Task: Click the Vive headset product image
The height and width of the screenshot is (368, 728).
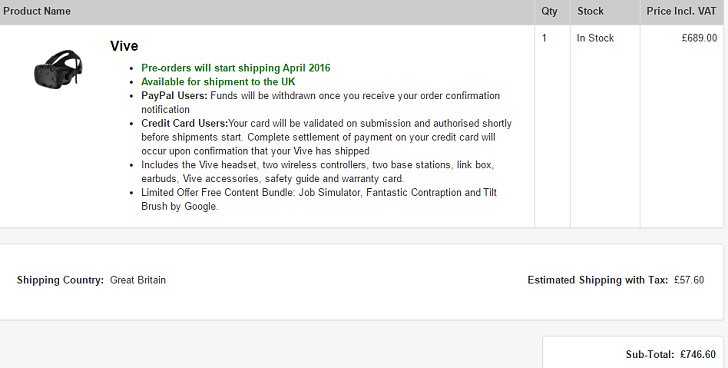Action: (x=58, y=69)
